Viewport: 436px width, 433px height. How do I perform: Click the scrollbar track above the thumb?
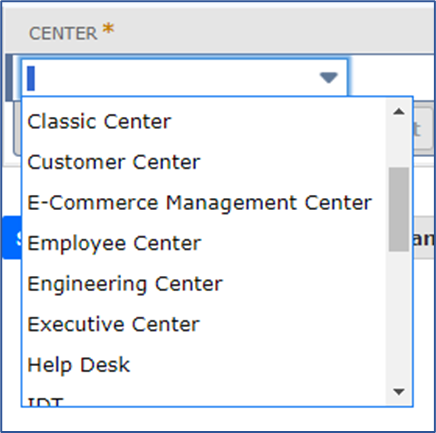tap(399, 144)
